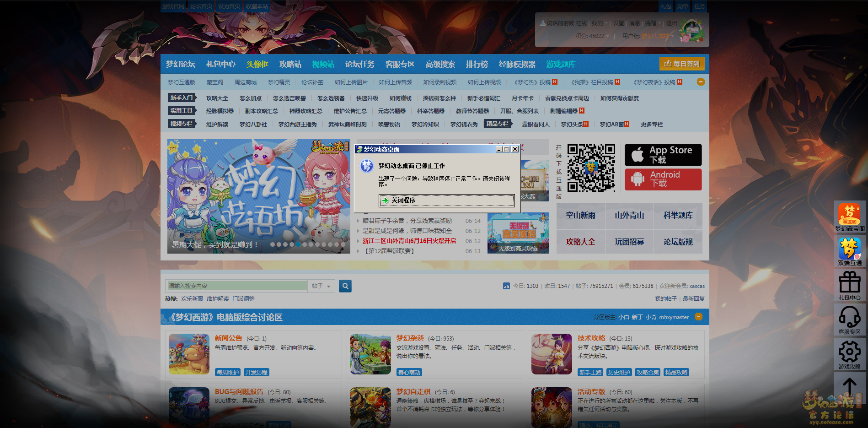Image resolution: width=868 pixels, height=428 pixels.
Task: Open the BUG与问题报告 board title
Action: [x=239, y=392]
